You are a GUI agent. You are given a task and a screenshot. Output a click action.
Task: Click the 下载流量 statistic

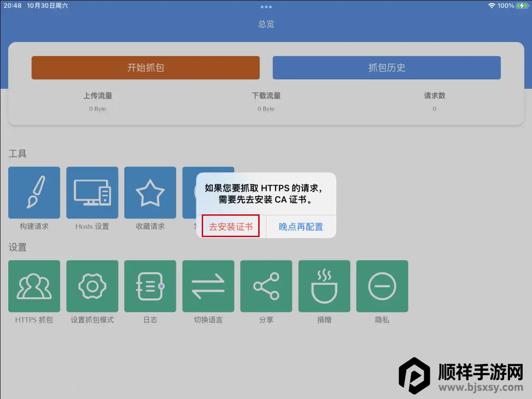[266, 96]
